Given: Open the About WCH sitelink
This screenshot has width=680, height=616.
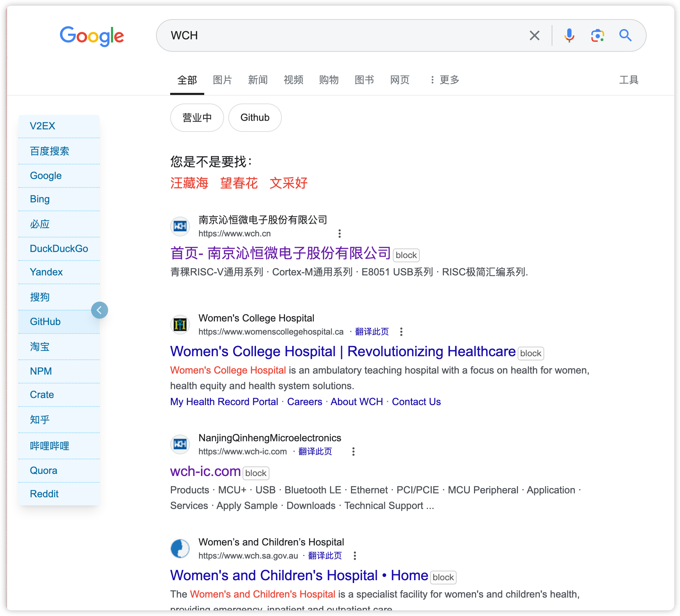Looking at the screenshot, I should pyautogui.click(x=357, y=402).
